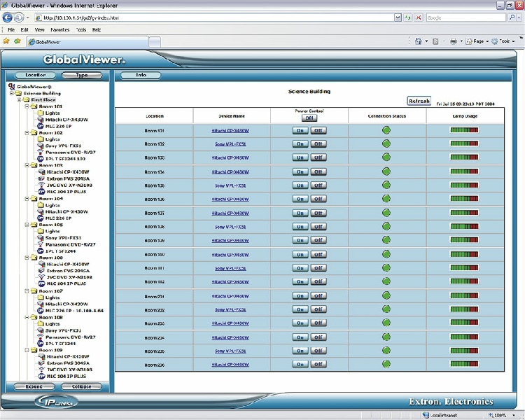Click the projector icon for Hitachi CP-X430W in Room 101
The width and height of the screenshot is (525, 420).
coord(40,119)
